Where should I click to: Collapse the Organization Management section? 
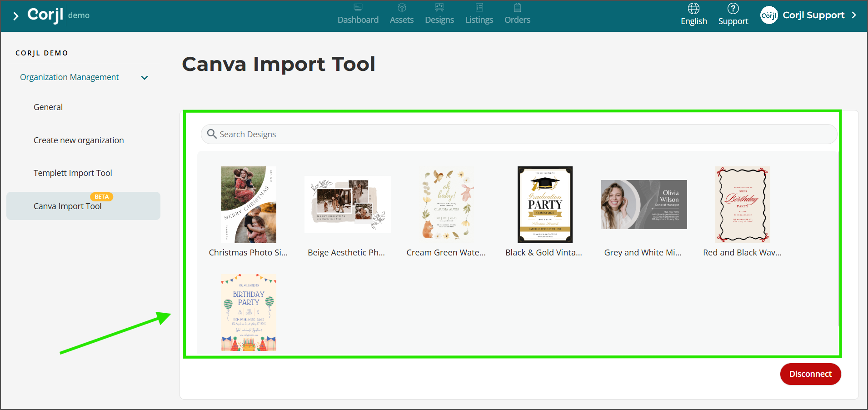(70, 77)
